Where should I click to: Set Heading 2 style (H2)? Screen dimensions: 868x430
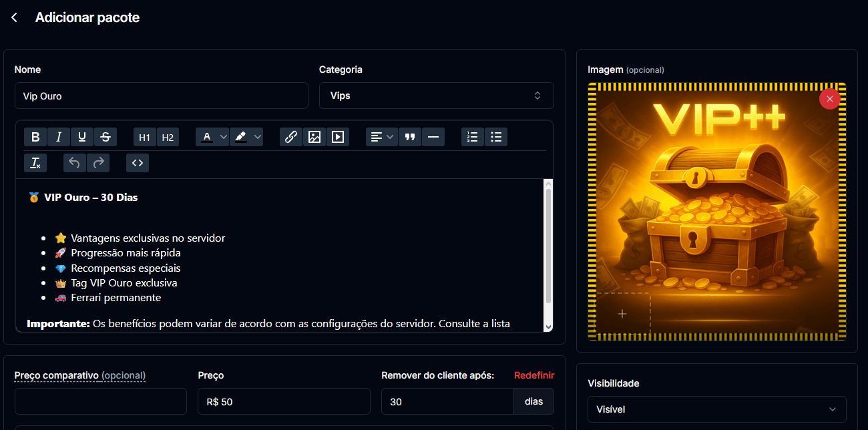(x=168, y=137)
